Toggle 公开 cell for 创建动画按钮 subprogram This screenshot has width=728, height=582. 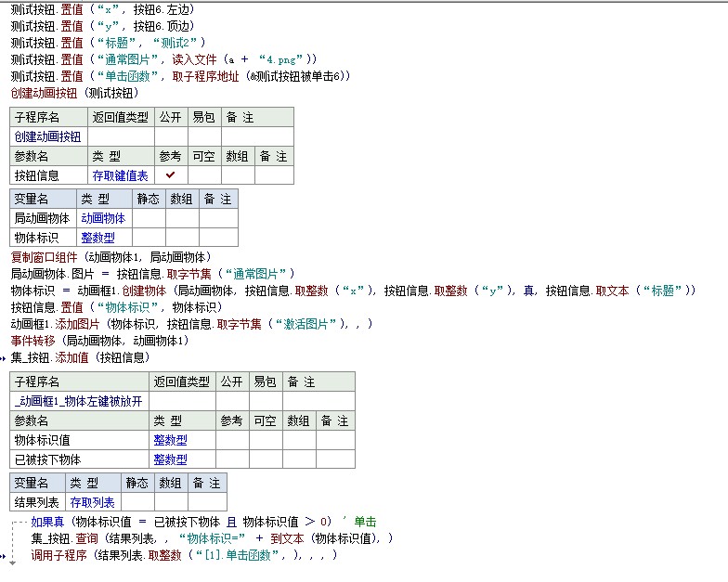click(x=170, y=136)
